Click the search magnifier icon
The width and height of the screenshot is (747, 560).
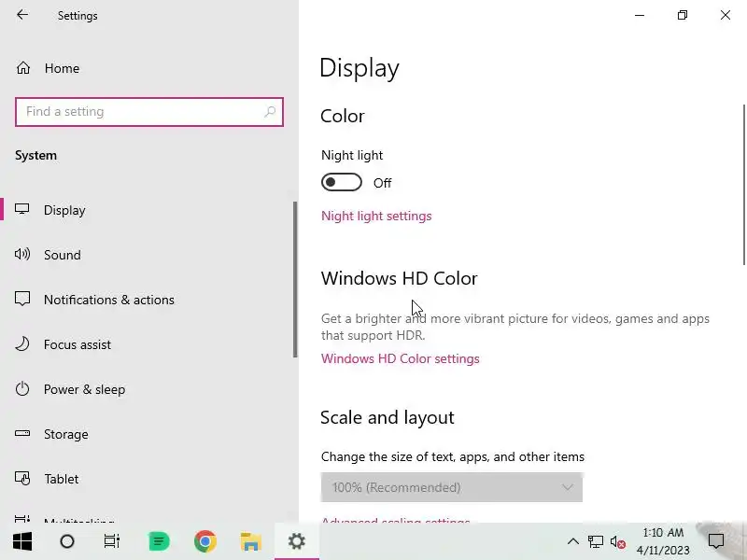coord(270,112)
